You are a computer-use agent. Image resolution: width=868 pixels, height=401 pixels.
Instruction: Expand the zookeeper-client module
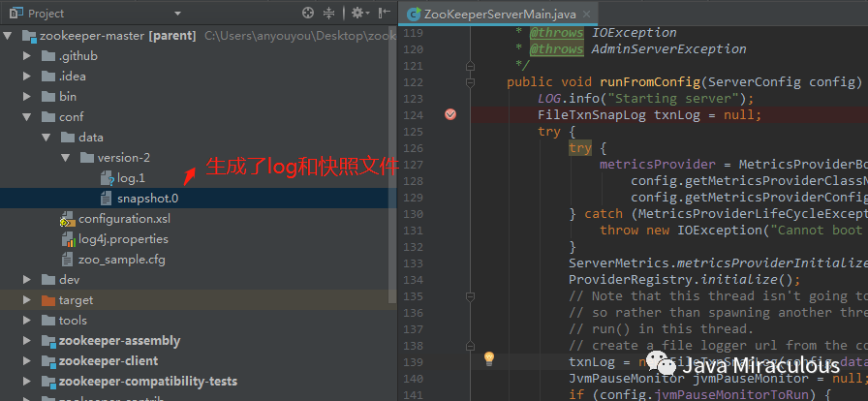(26, 361)
